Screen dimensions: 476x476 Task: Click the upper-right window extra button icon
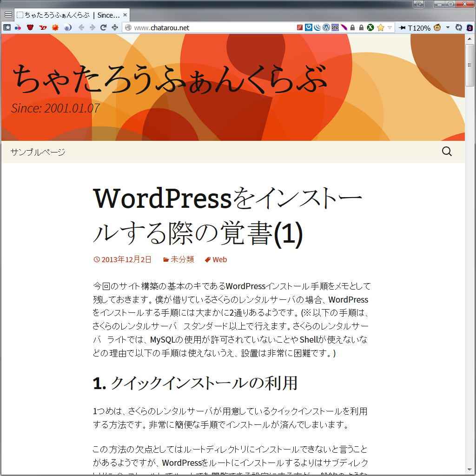coord(418,4)
